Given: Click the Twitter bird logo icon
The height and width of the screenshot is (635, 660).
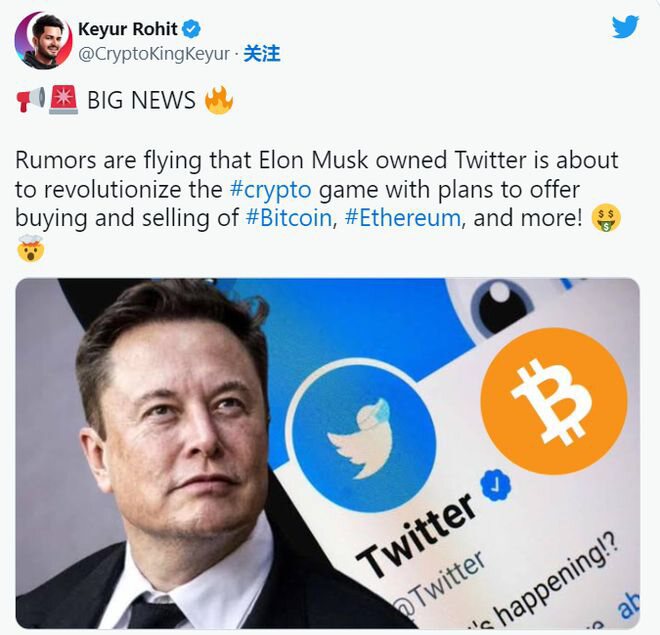Looking at the screenshot, I should 625,27.
